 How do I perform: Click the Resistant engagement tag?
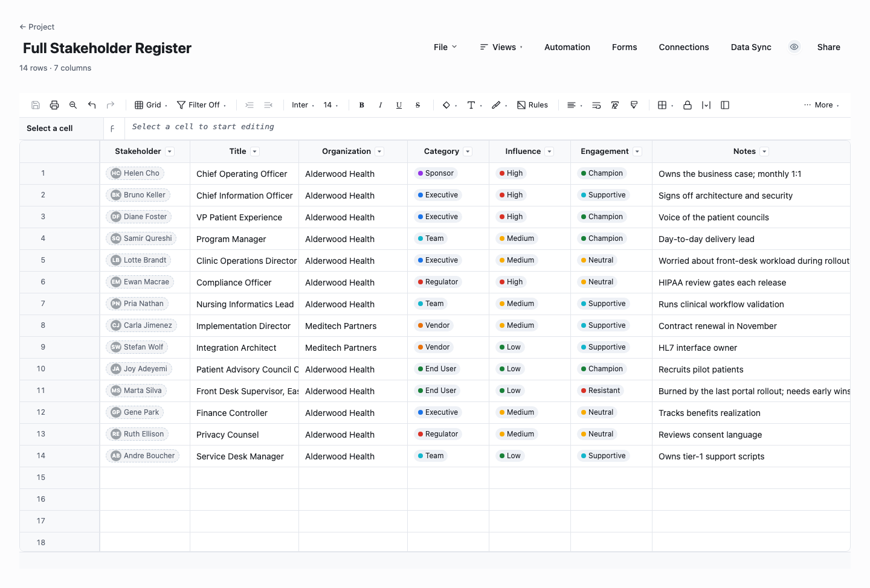point(601,391)
